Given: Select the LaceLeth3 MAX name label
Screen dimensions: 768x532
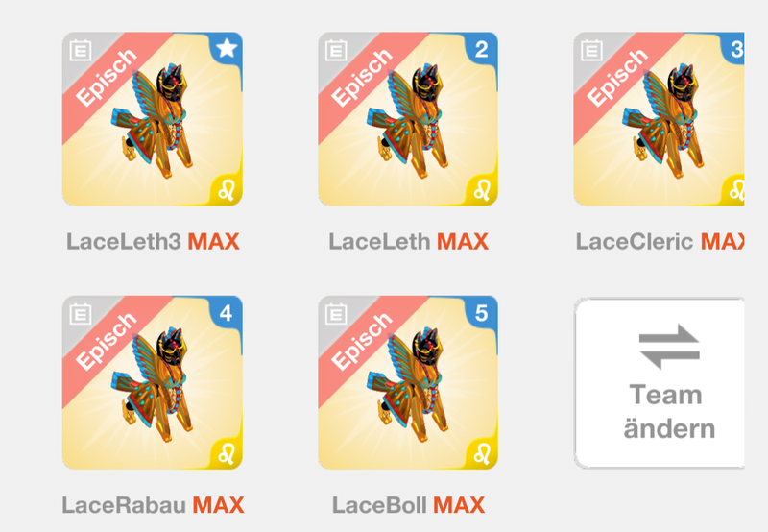Looking at the screenshot, I should pos(153,241).
